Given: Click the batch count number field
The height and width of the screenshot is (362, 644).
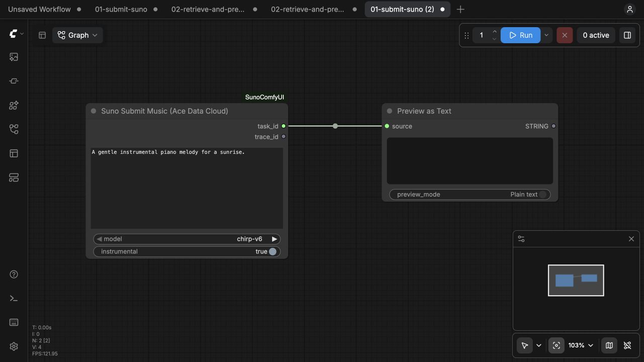Looking at the screenshot, I should (481, 35).
